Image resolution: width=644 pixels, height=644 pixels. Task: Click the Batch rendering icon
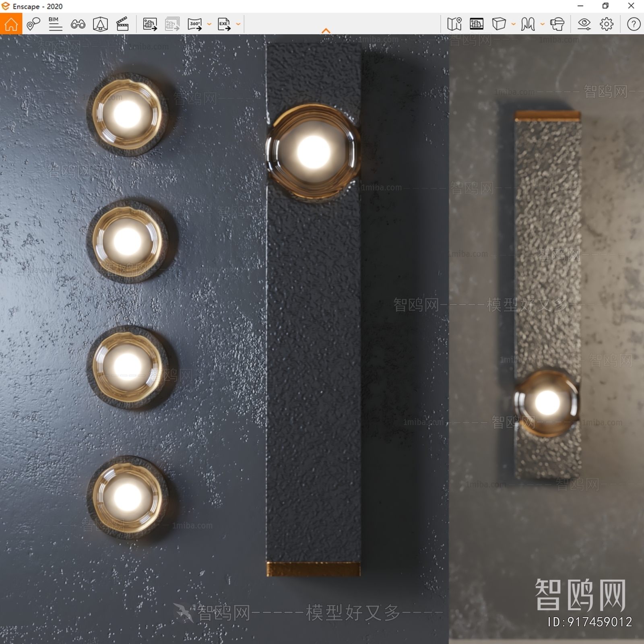click(x=172, y=24)
